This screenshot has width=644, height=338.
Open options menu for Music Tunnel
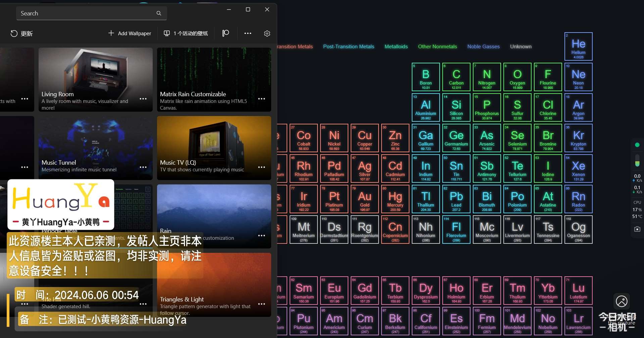(x=143, y=167)
